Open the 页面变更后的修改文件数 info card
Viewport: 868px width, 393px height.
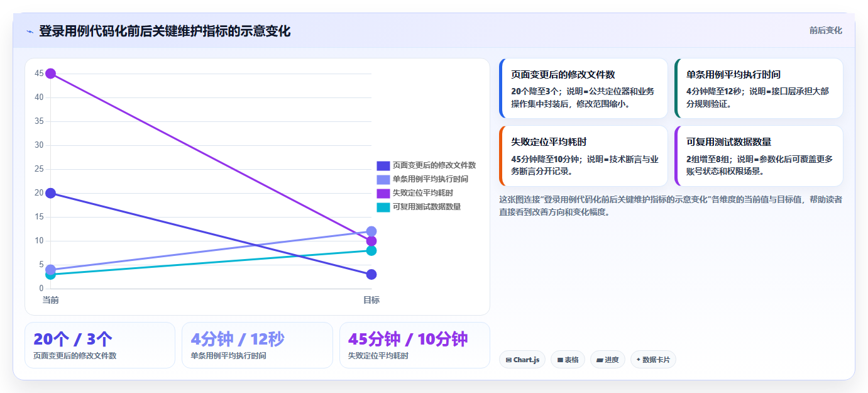click(x=583, y=89)
